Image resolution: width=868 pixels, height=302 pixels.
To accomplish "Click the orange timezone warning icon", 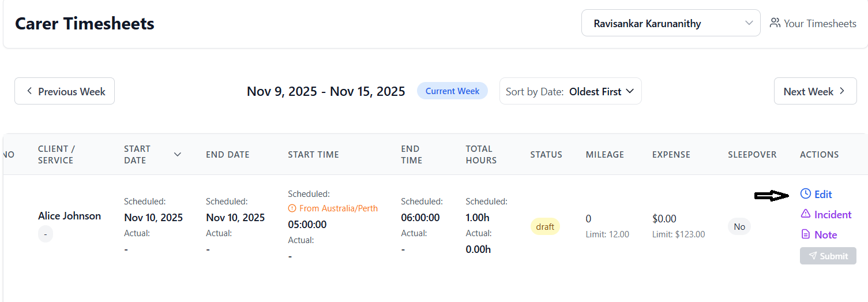I will (x=292, y=208).
